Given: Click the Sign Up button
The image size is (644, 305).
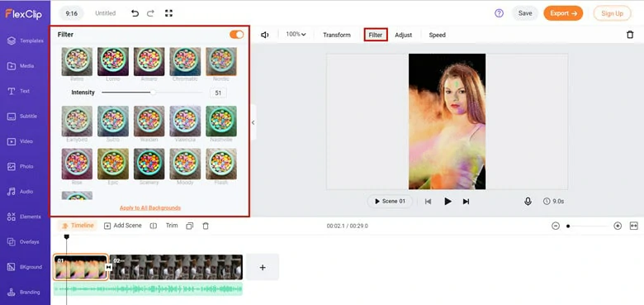Looking at the screenshot, I should point(612,13).
